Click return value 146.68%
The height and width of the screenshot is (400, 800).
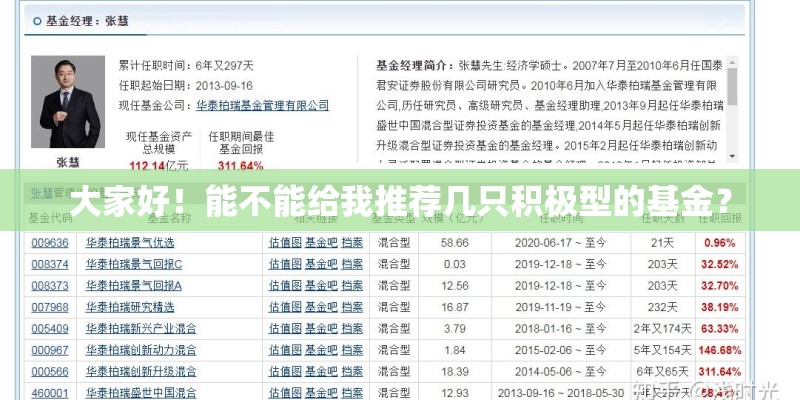coord(720,350)
